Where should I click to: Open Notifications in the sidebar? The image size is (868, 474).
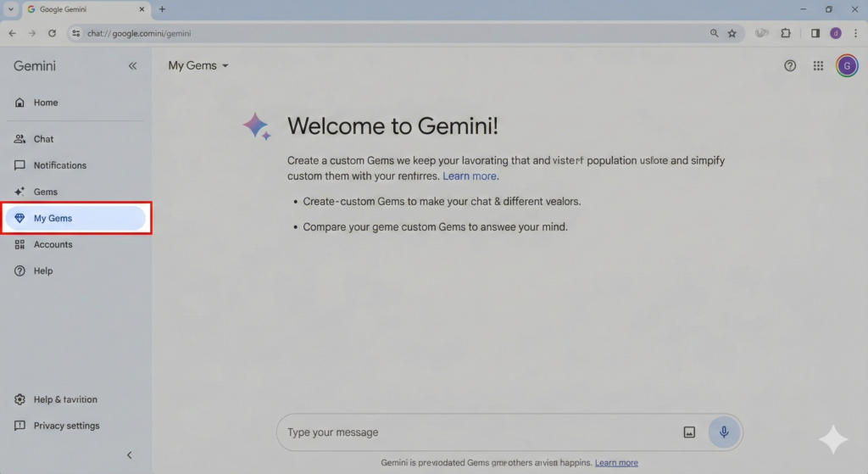(x=75, y=165)
